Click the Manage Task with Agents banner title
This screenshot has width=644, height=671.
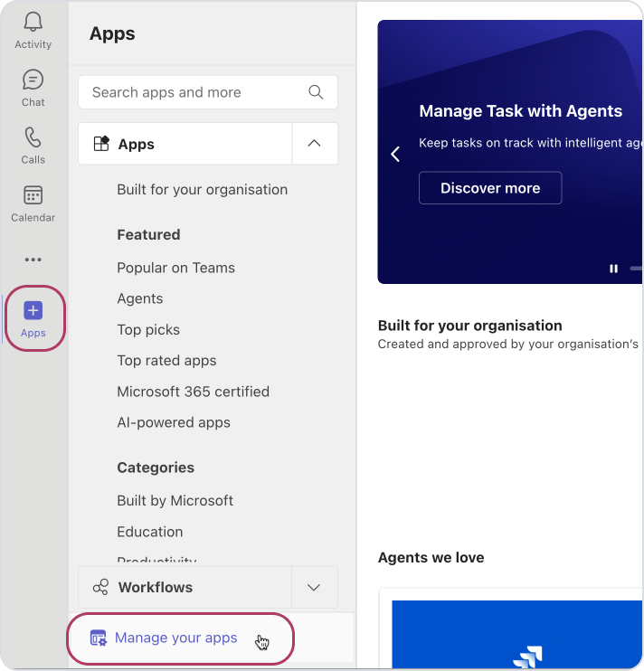(x=520, y=111)
